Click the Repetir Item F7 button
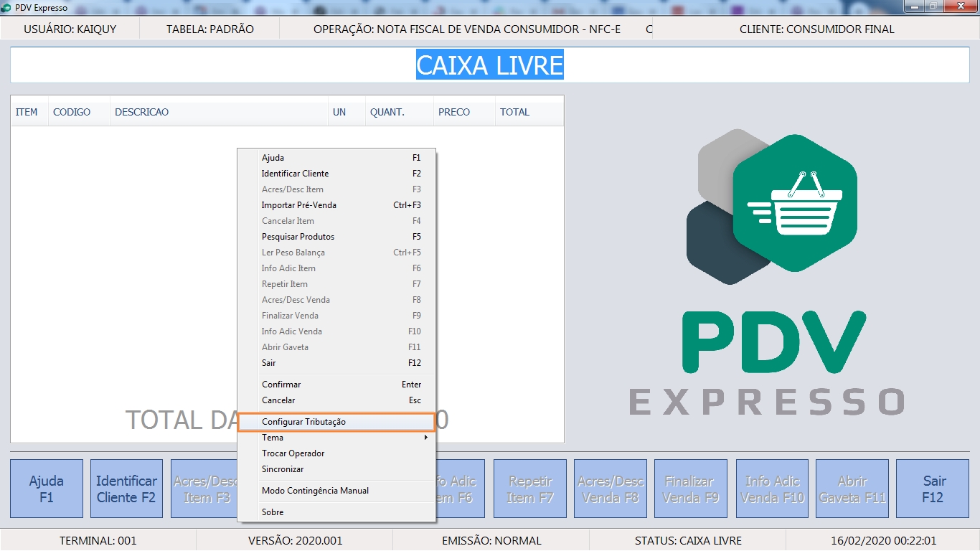Viewport: 980px width, 551px height. click(x=530, y=489)
